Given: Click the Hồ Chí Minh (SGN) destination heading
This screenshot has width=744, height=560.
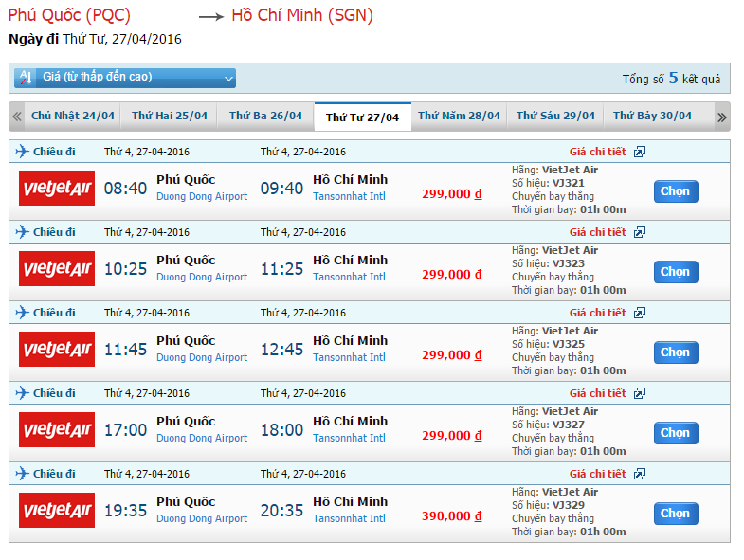Looking at the screenshot, I should (302, 15).
